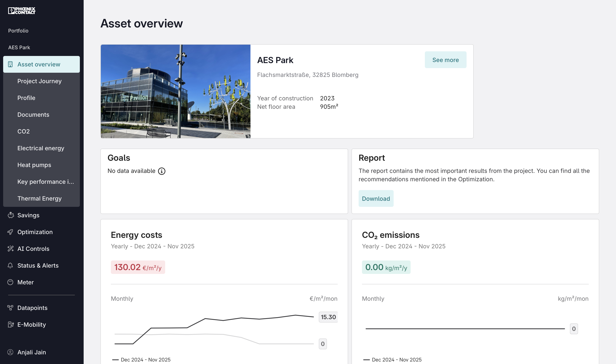Image resolution: width=616 pixels, height=364 pixels.
Task: Click the Savings piggy bank icon
Action: 10,215
